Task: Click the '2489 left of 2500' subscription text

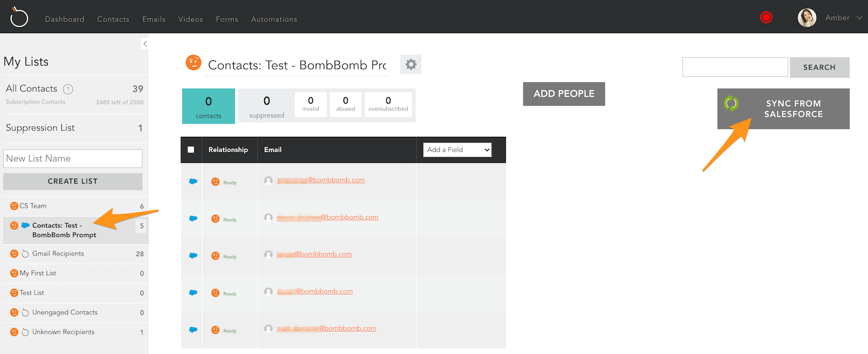Action: (x=120, y=102)
